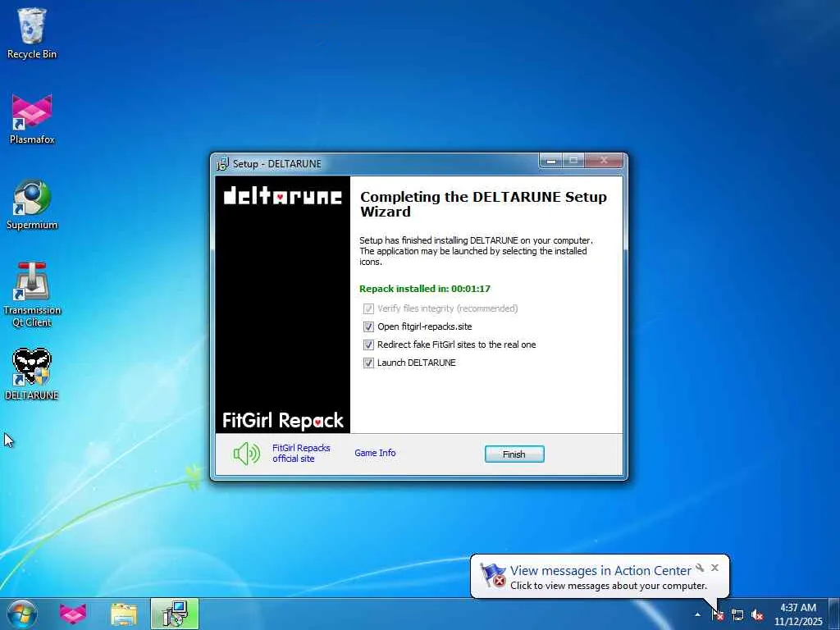Click the Show desktop strip
Image resolution: width=840 pixels, height=630 pixels.
click(x=834, y=614)
